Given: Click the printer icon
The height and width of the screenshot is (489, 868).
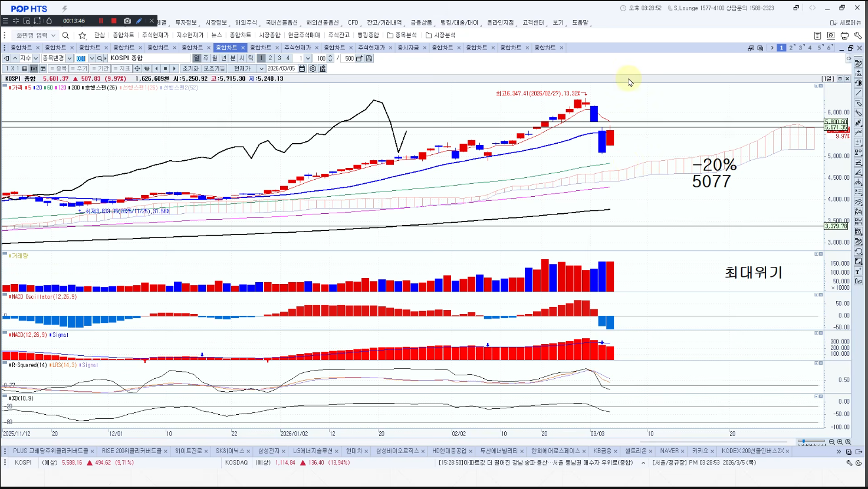Looking at the screenshot, I should tap(844, 35).
